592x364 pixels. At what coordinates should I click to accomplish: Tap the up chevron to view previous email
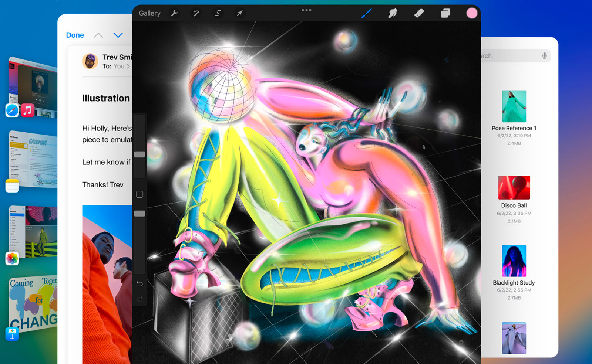(x=98, y=35)
